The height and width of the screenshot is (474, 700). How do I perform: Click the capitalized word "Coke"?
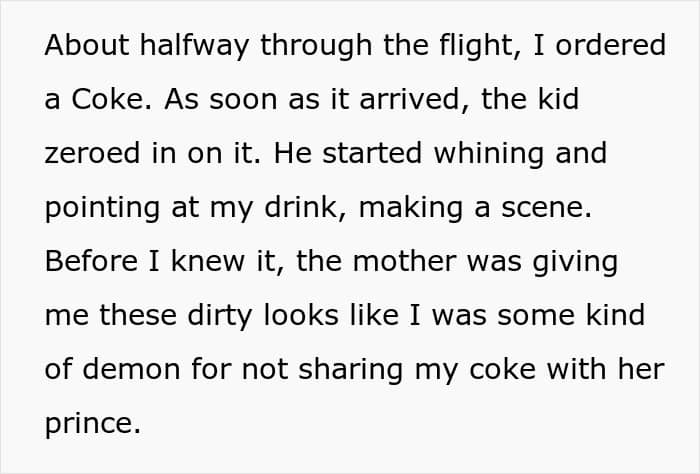(x=108, y=99)
